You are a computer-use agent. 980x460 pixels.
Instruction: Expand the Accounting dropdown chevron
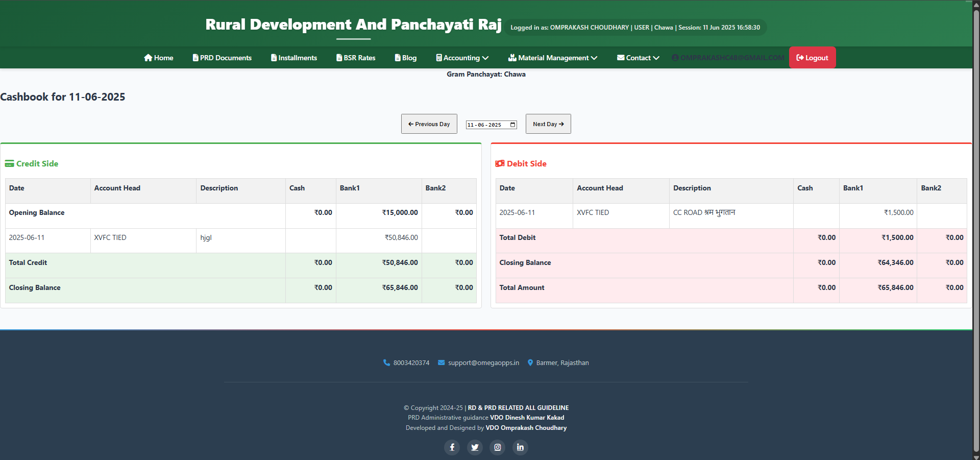pos(485,58)
